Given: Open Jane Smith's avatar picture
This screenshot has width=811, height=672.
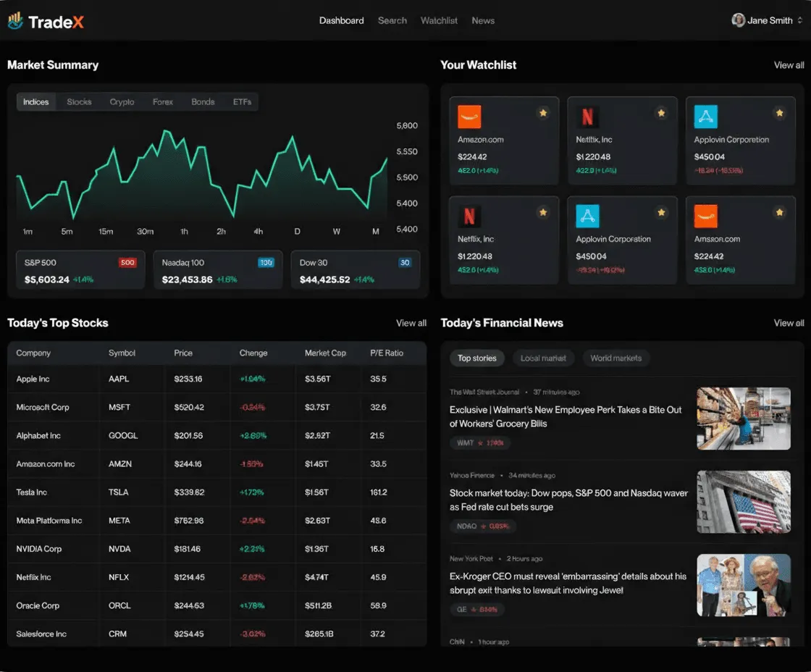Looking at the screenshot, I should (x=738, y=20).
